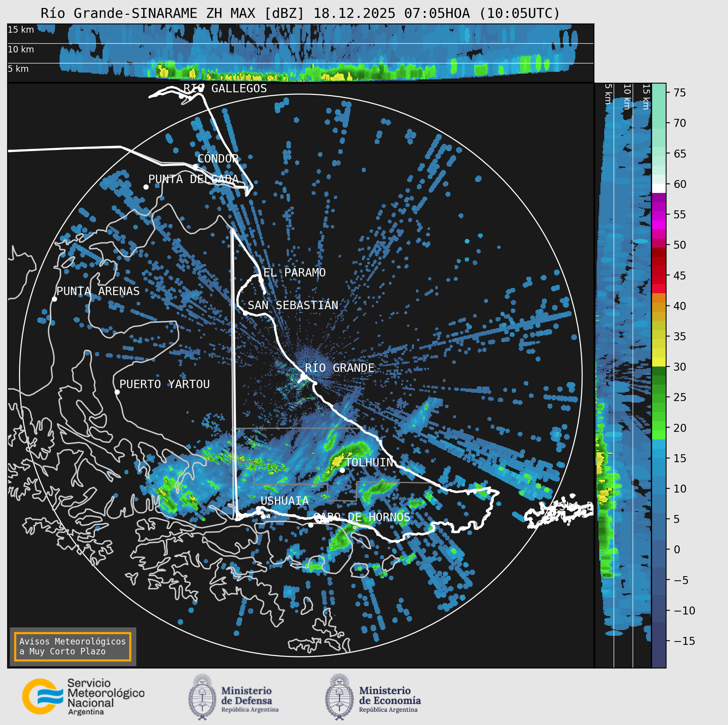This screenshot has width=728, height=725.
Task: Click the 60 dBZ white color band
Action: tap(659, 188)
